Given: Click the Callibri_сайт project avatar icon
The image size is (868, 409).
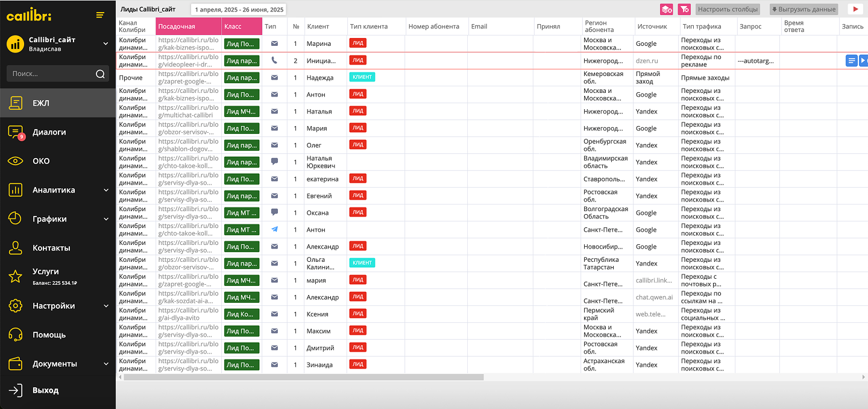Looking at the screenshot, I should (x=15, y=44).
